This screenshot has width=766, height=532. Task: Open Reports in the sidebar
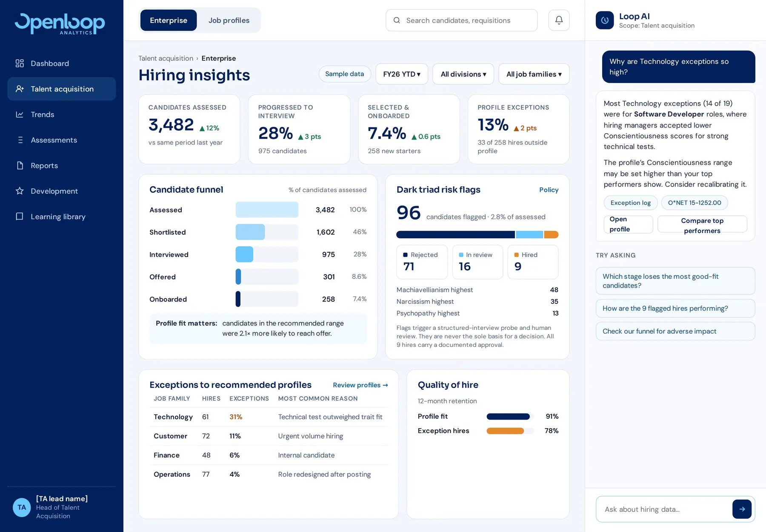pyautogui.click(x=62, y=166)
